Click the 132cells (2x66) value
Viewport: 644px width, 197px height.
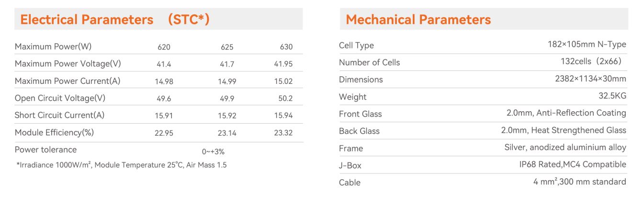point(593,62)
